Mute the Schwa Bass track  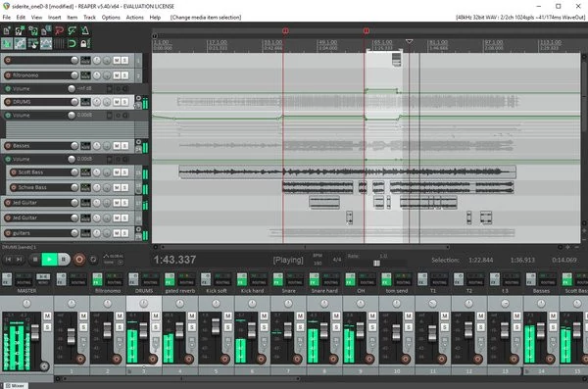pyautogui.click(x=117, y=187)
